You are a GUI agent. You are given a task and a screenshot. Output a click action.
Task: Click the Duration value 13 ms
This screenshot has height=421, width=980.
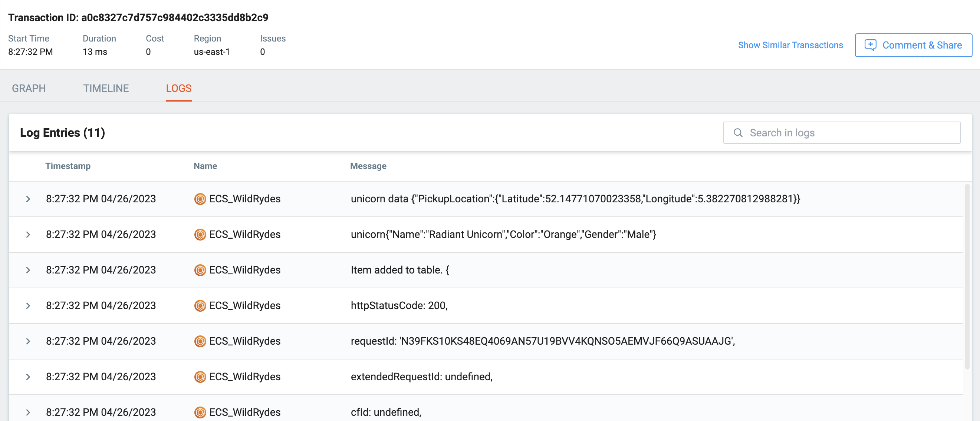tap(95, 52)
